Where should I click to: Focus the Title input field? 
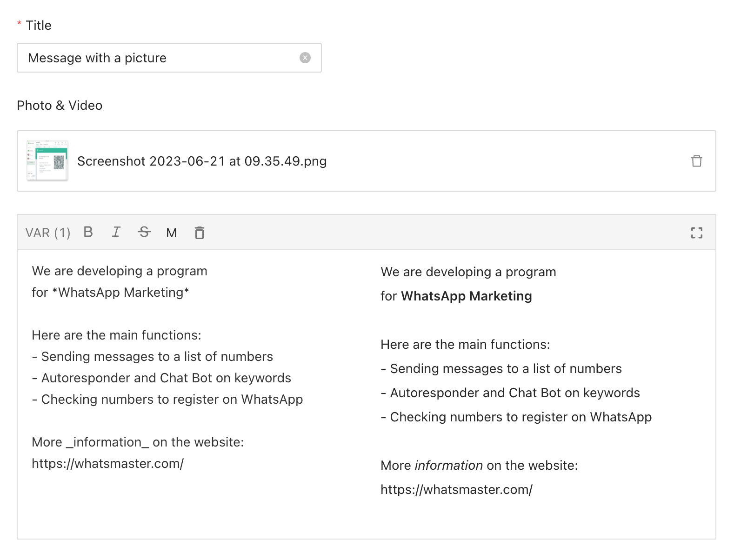158,58
